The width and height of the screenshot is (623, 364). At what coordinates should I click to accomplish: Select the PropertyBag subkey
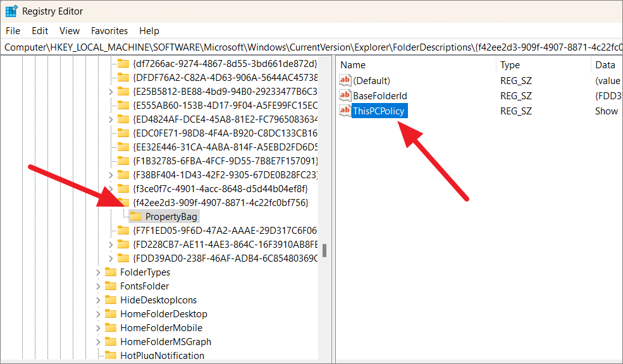tap(171, 217)
